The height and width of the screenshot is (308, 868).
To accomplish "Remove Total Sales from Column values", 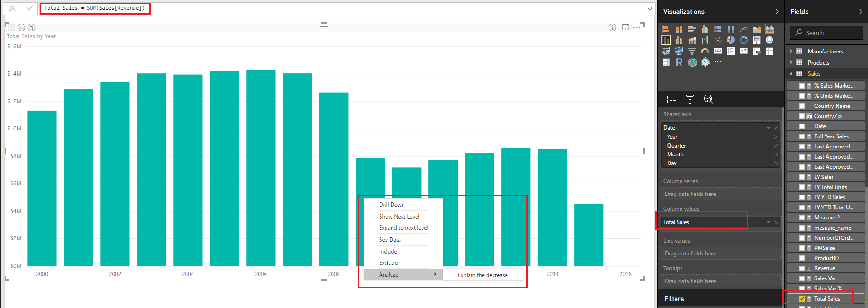I will point(776,222).
